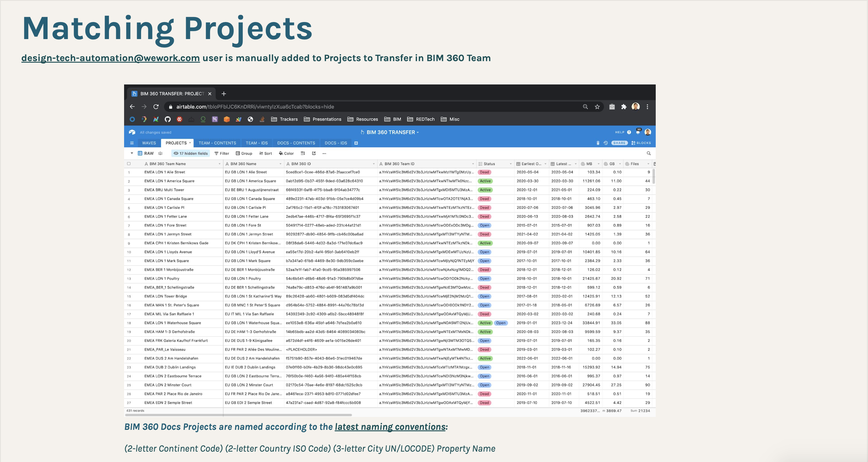Open BIM 360 ID column dropdown arrow
The width and height of the screenshot is (868, 462).
coord(374,164)
